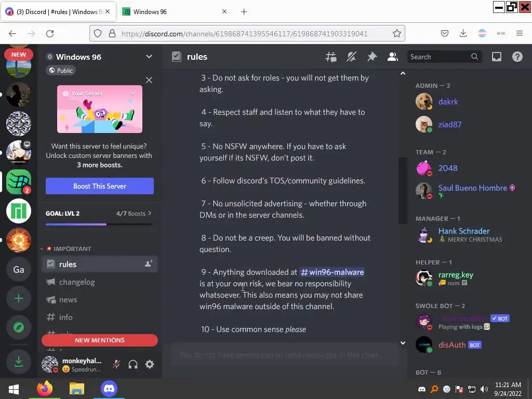Go back in Firefox
The width and height of the screenshot is (532, 399).
point(12,33)
